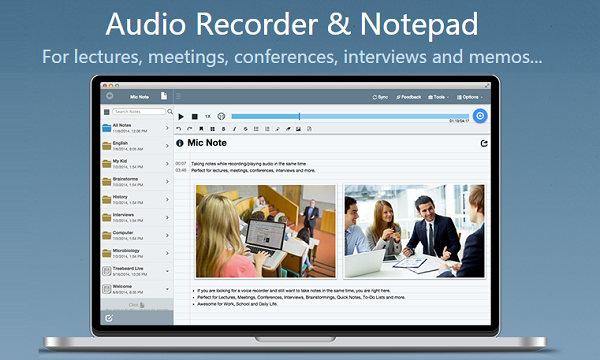The height and width of the screenshot is (360, 600).
Task: Undo the last edit
Action: tap(178, 129)
